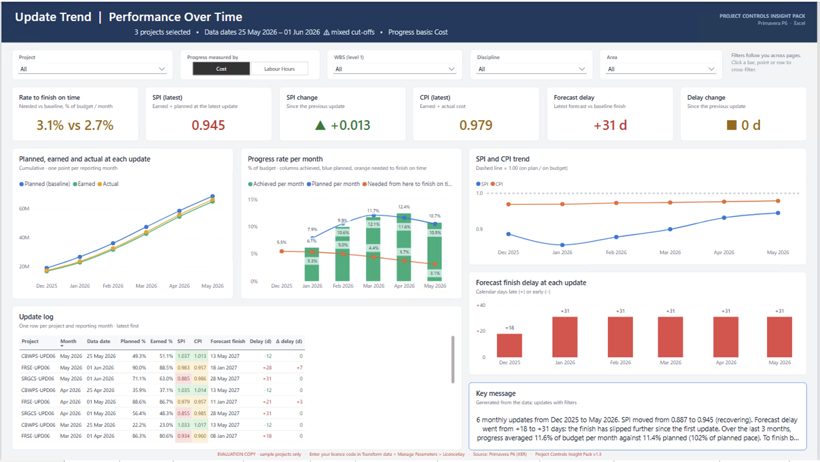The height and width of the screenshot is (462, 820).
Task: Click 'PROJECT CONTROLS INSIGHT PACK' header label
Action: point(762,16)
